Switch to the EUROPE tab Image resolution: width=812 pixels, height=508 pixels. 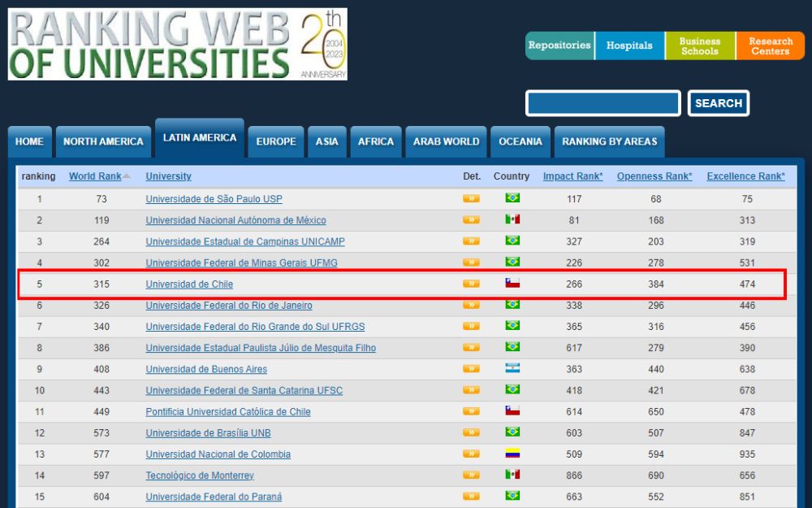275,141
